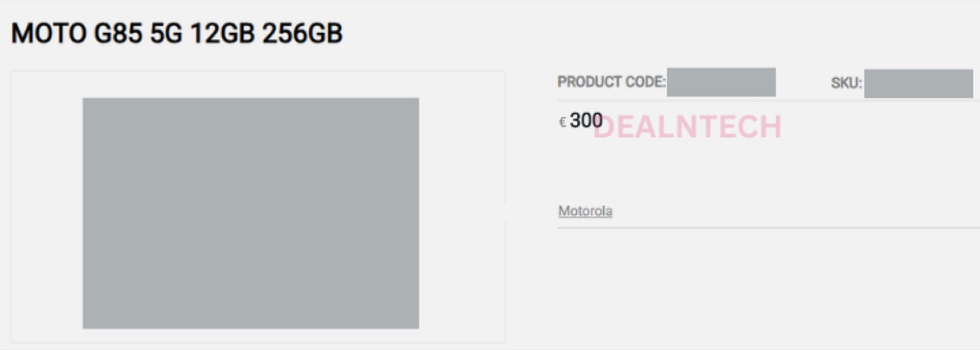Click the white frame around the product image
This screenshot has width=980, height=350.
point(46,204)
